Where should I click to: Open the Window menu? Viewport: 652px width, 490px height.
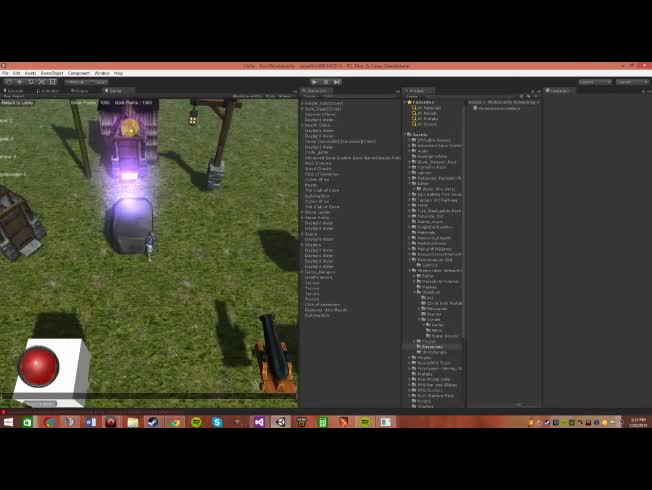pyautogui.click(x=102, y=73)
